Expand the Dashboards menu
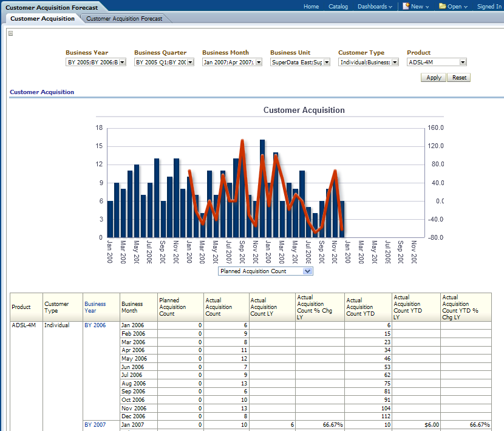 point(375,7)
